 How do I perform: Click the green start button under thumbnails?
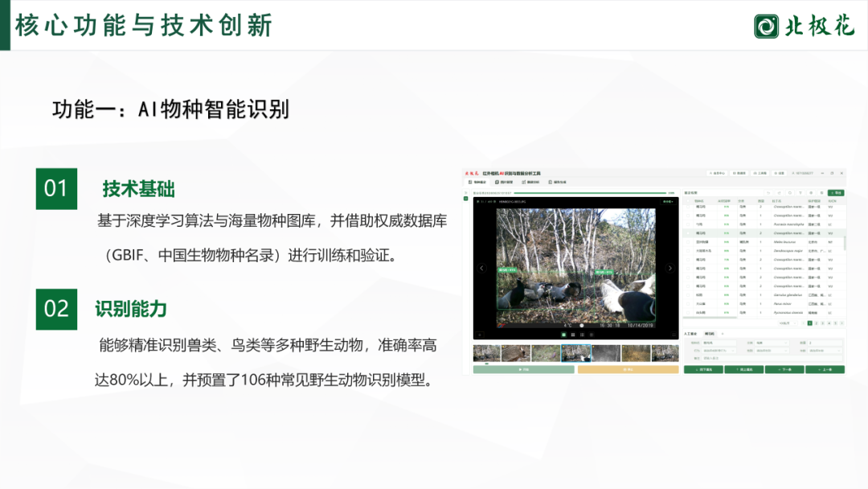tap(524, 369)
